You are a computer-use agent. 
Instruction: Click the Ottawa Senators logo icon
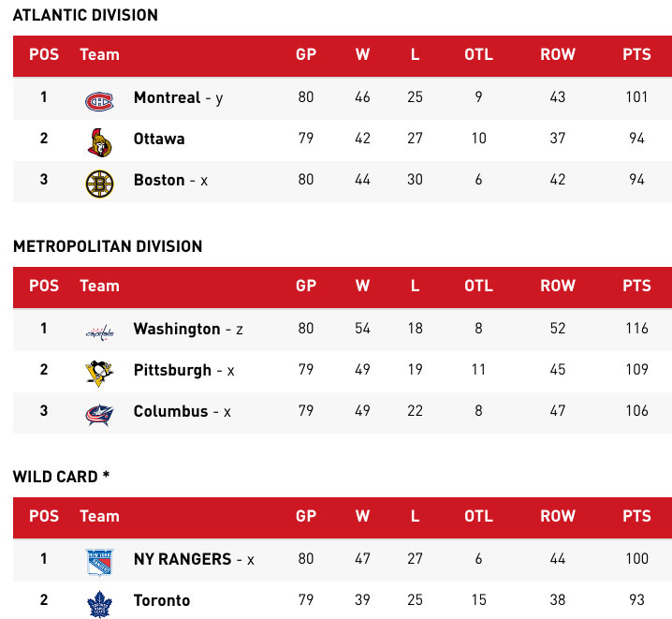98,140
